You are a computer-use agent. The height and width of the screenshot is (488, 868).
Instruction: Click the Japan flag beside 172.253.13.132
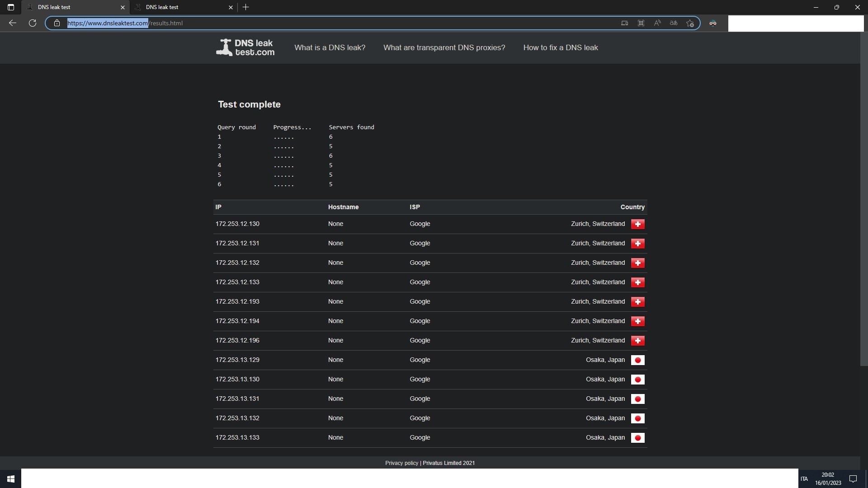638,418
